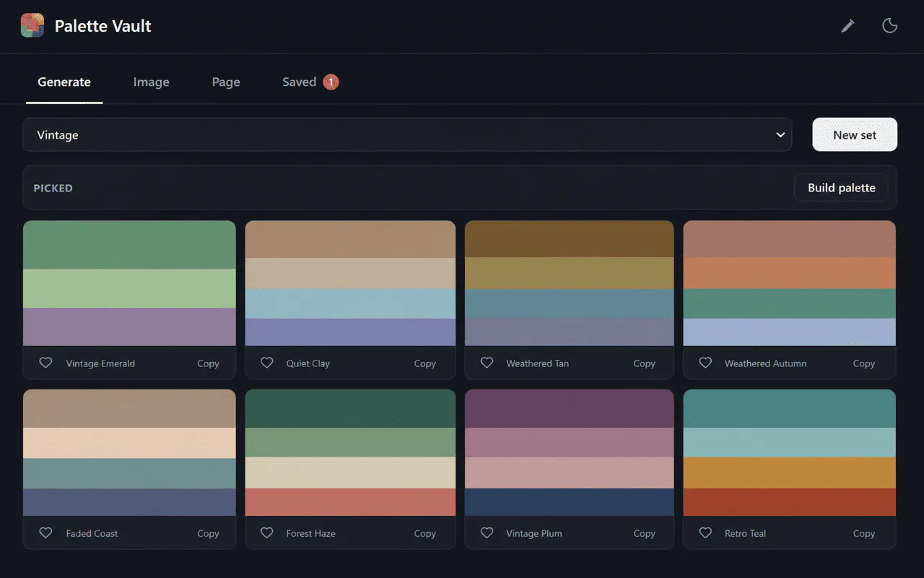Click the Retro Teal palette name
The image size is (924, 578).
pos(745,533)
